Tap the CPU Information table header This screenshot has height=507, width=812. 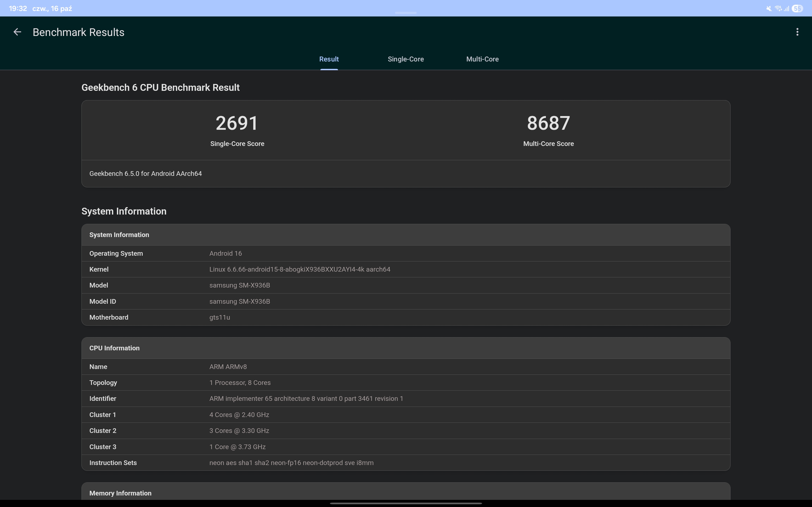coord(114,348)
